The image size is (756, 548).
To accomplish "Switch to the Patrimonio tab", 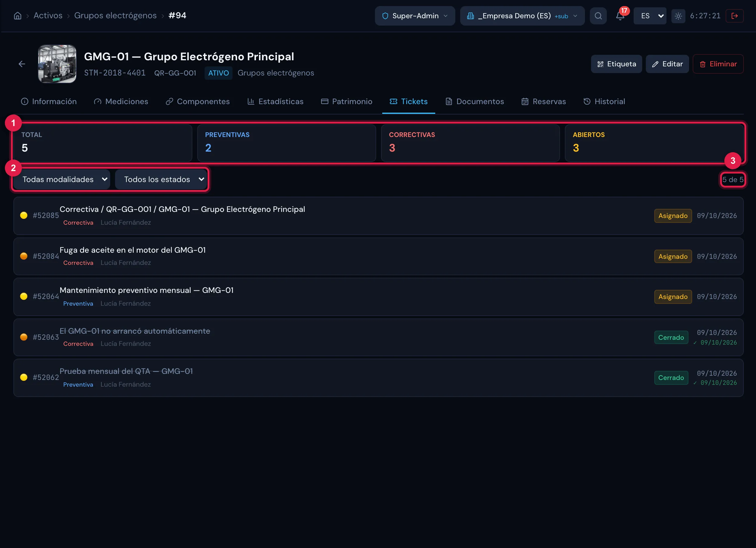I will tap(347, 101).
